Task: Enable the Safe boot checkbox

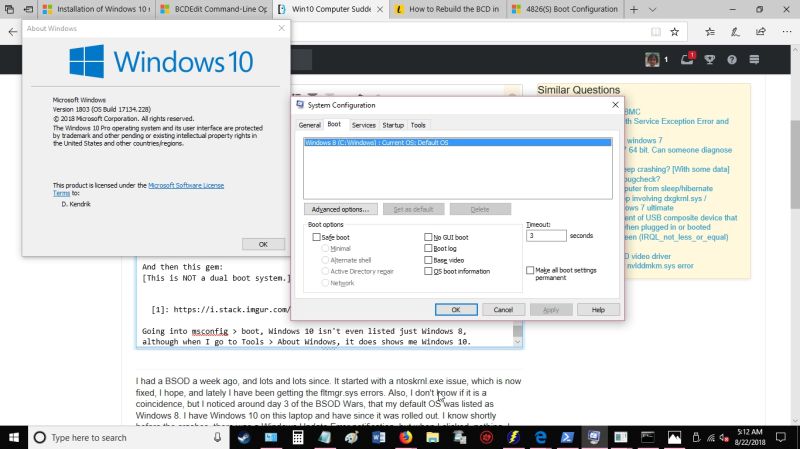Action: point(316,237)
